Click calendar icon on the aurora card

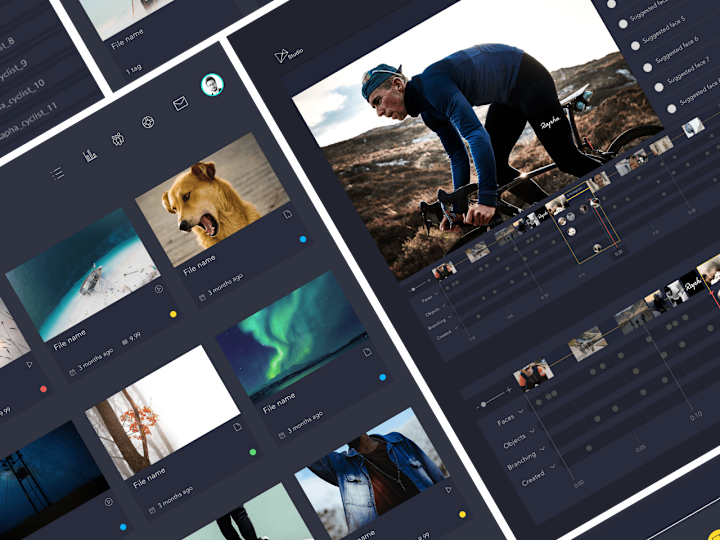(x=282, y=436)
